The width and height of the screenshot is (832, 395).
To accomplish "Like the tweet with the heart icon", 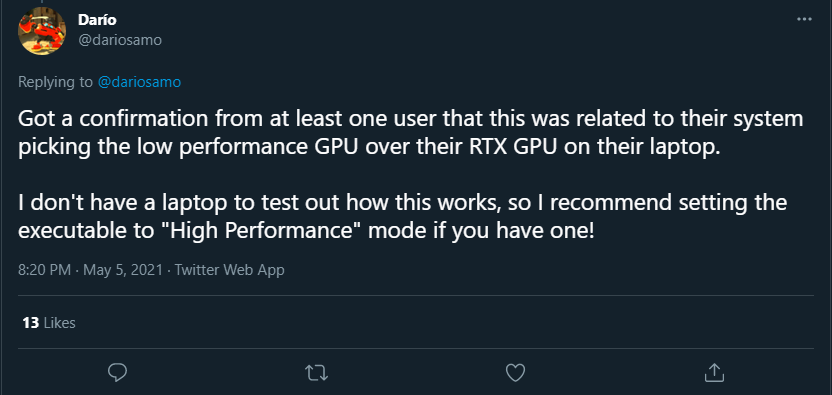I will pyautogui.click(x=515, y=372).
